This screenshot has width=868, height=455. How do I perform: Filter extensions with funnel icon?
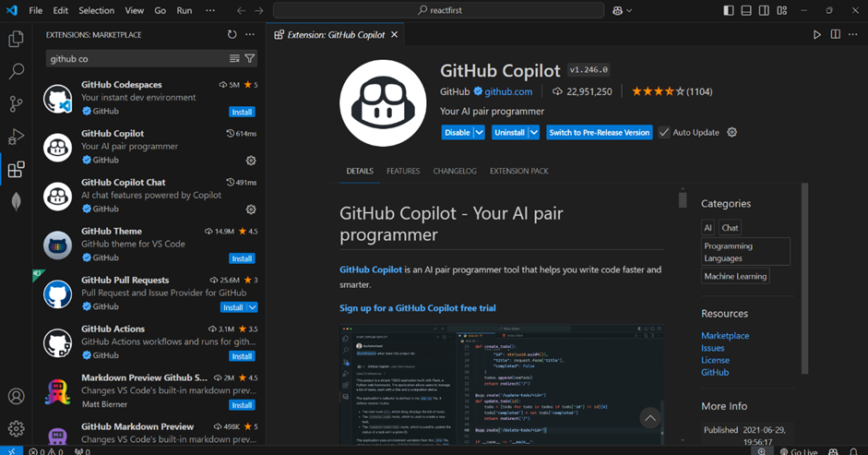250,59
